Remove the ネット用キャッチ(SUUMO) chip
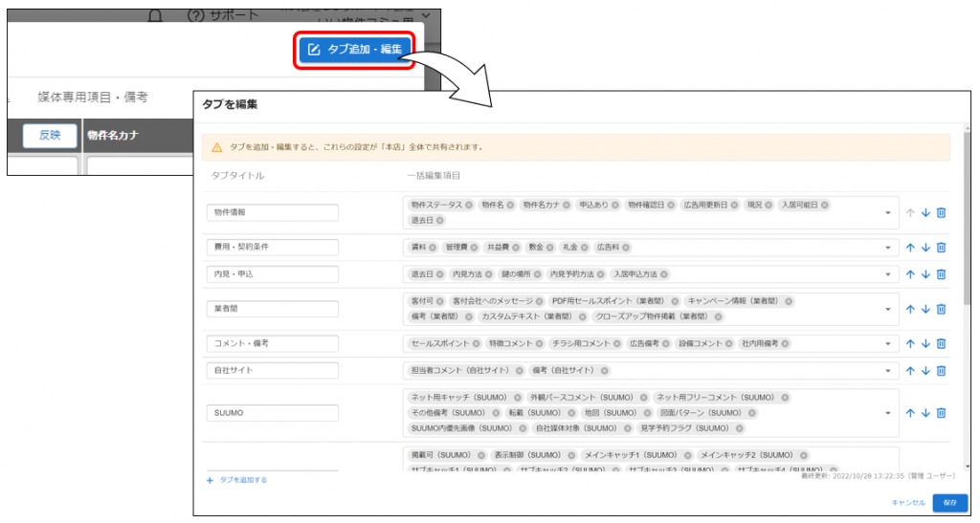The image size is (980, 523). pyautogui.click(x=518, y=397)
